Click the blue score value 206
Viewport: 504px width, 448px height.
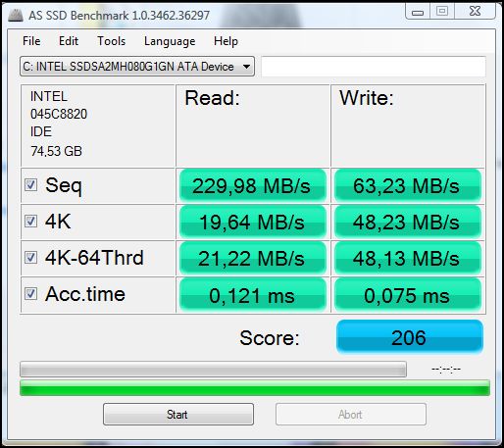[410, 337]
